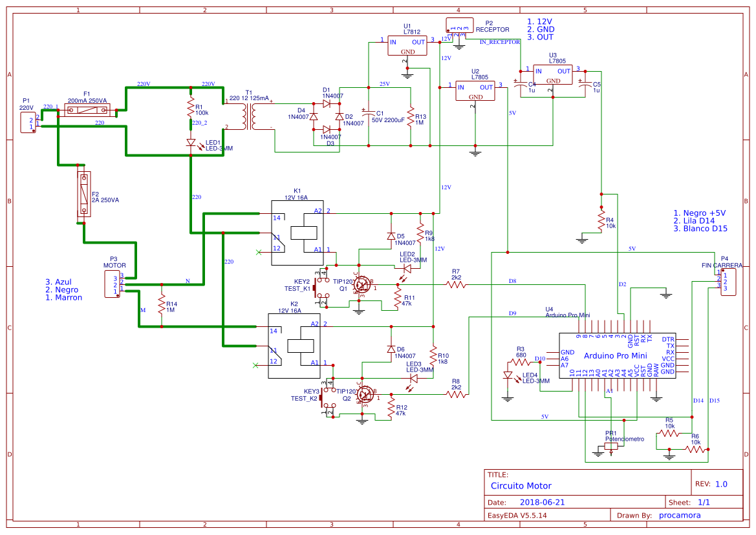Click the 'D9' net label
Screen dimensions: 756x535
pos(513,313)
